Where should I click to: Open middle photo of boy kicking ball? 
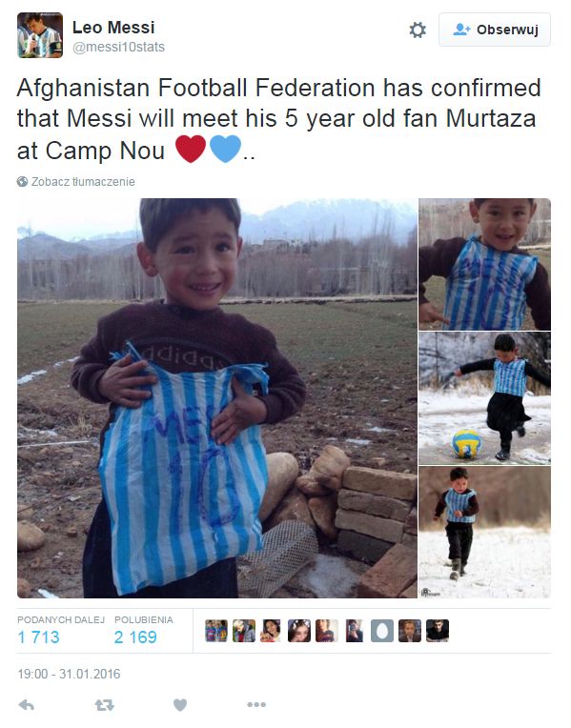pyautogui.click(x=484, y=398)
